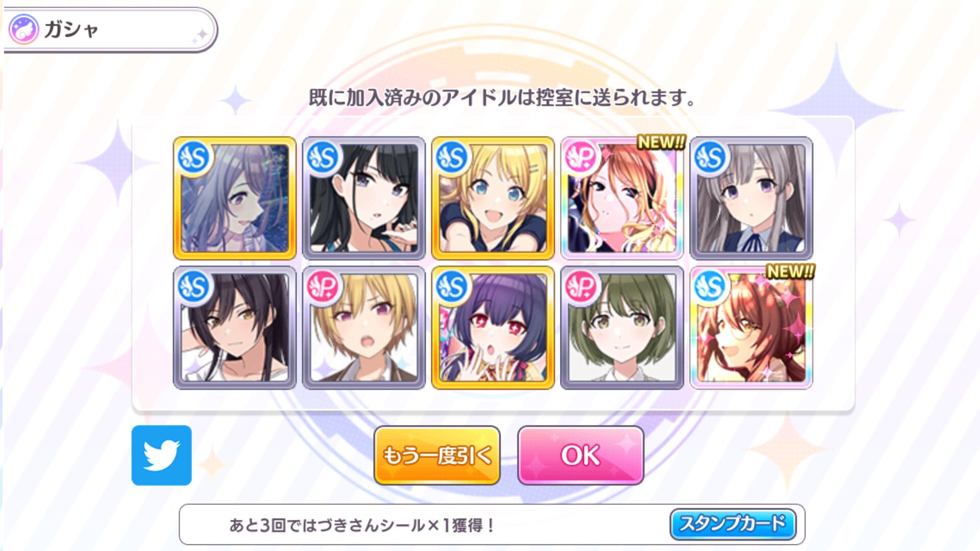Choose the dark ponytail idol card in bottom row
The height and width of the screenshot is (551, 980).
[x=234, y=328]
